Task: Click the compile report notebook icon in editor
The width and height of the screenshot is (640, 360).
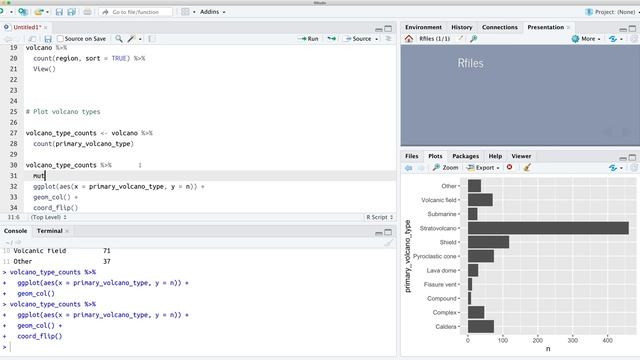Action: pyautogui.click(x=151, y=39)
